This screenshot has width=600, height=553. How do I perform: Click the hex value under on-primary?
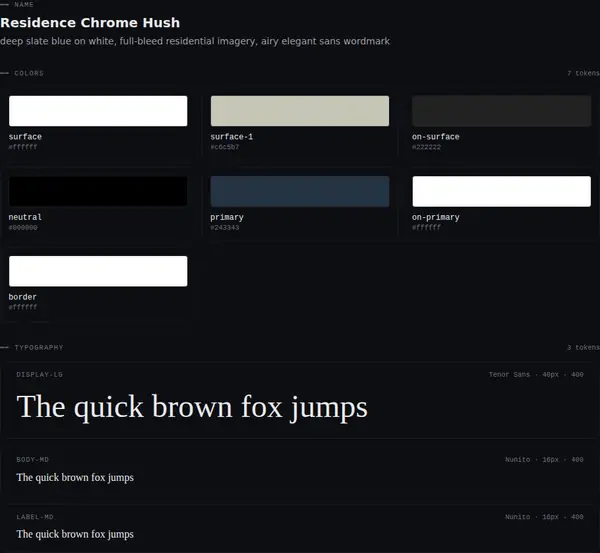click(x=426, y=228)
